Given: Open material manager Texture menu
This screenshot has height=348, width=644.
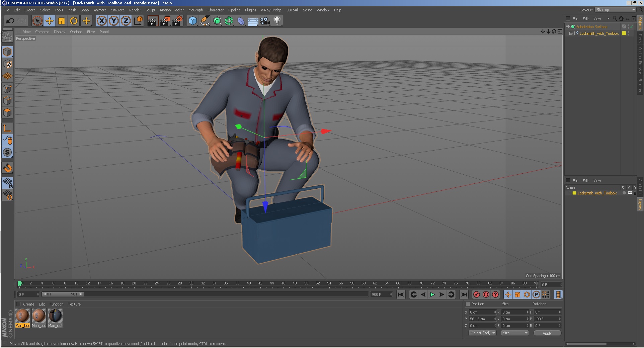Looking at the screenshot, I should (74, 304).
